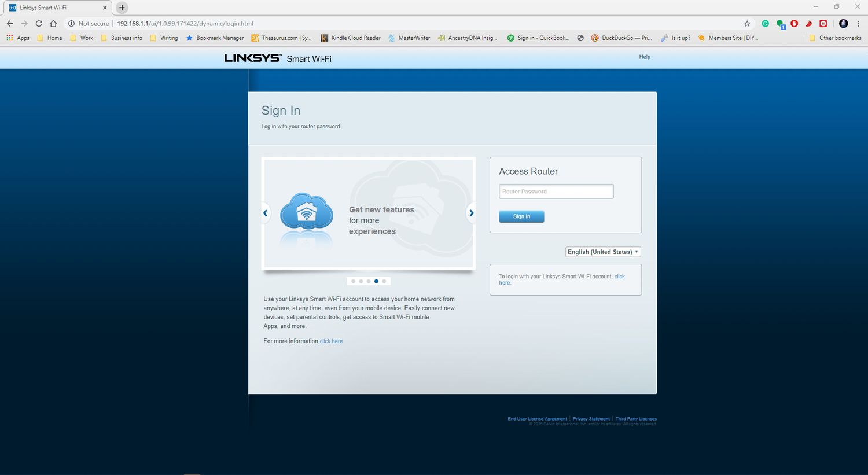Click Help in the Linksys header
The height and width of the screenshot is (475, 868).
[645, 57]
